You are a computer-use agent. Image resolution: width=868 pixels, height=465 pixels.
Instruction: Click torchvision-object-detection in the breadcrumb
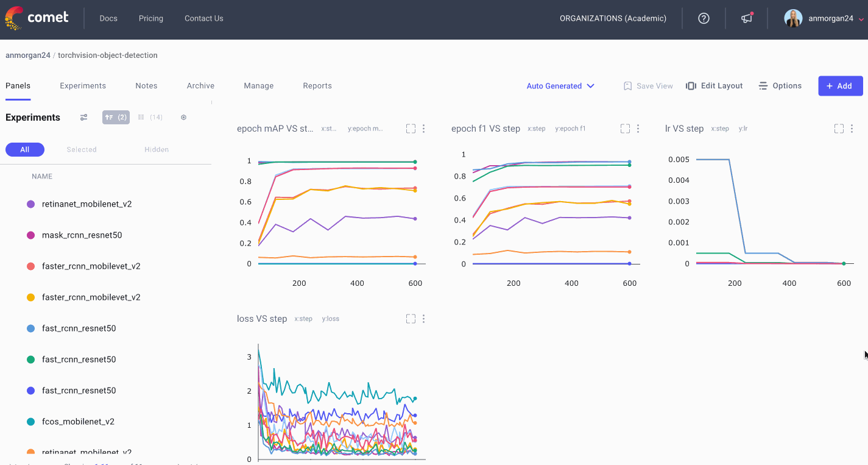[108, 55]
